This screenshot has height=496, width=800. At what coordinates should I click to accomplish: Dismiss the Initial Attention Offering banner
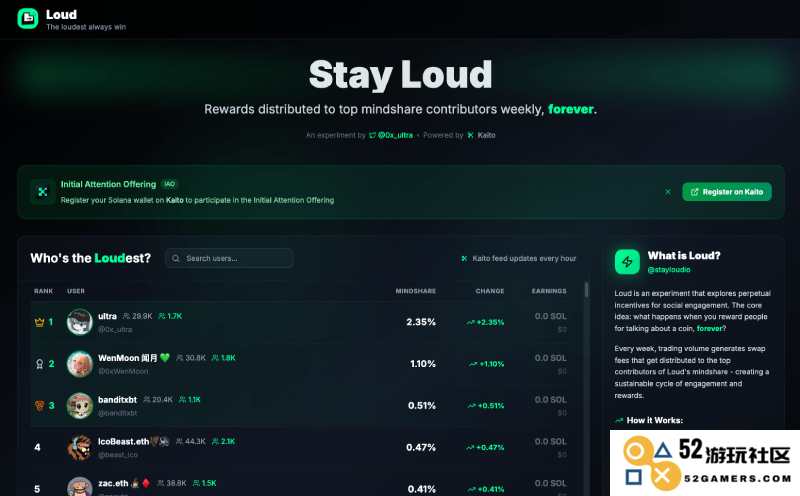(x=668, y=192)
